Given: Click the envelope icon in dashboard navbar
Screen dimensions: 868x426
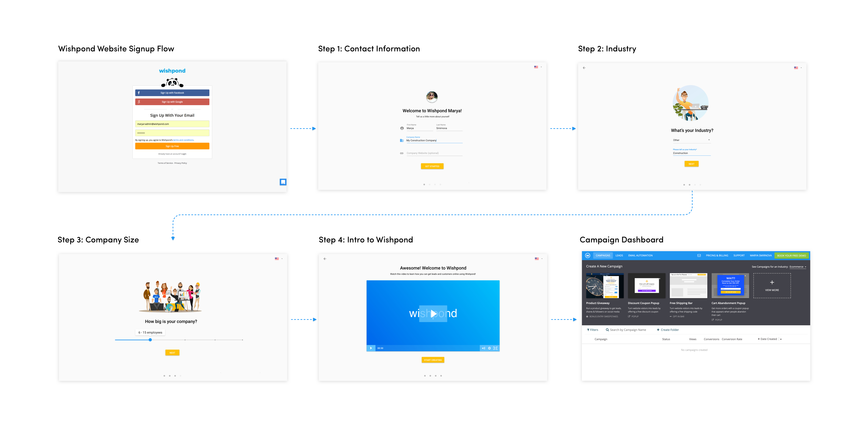Looking at the screenshot, I should click(699, 255).
